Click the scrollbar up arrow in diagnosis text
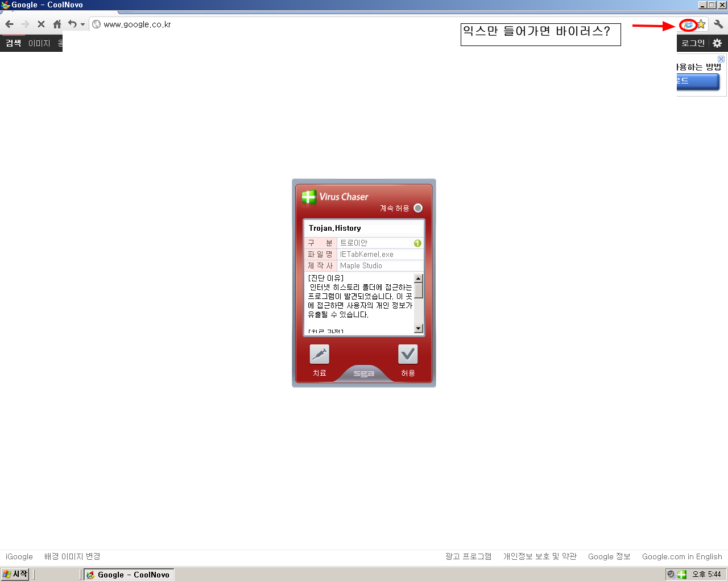728x582 pixels. point(419,278)
